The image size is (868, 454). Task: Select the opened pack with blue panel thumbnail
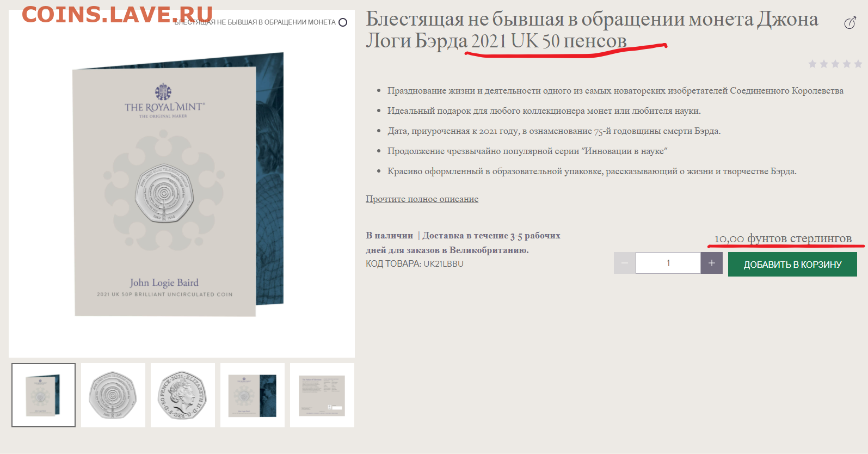point(253,395)
